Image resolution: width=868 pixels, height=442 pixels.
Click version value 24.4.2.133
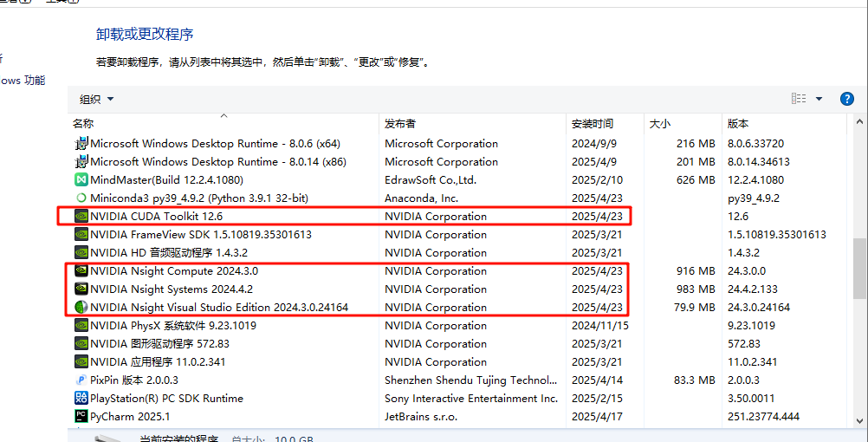[x=752, y=289]
